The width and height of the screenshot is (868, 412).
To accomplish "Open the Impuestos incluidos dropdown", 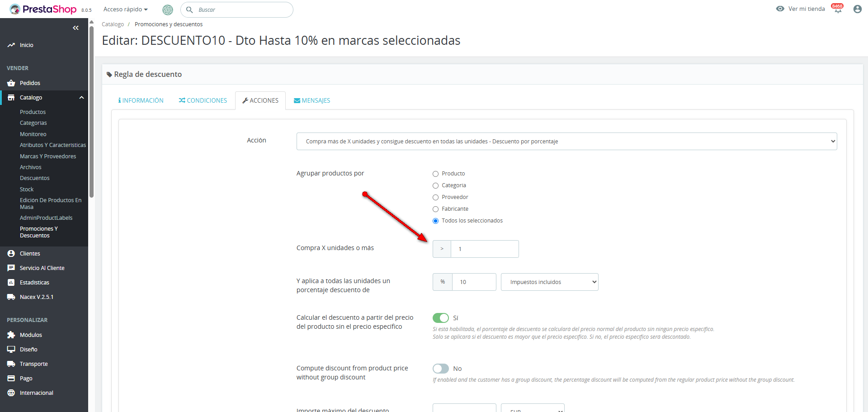I will tap(549, 282).
